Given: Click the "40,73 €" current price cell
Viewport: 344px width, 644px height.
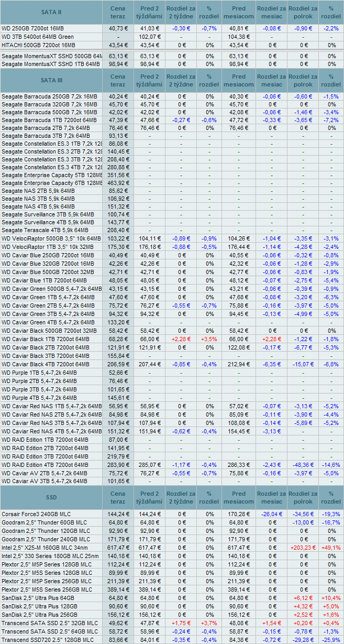Looking at the screenshot, I should (x=118, y=28).
